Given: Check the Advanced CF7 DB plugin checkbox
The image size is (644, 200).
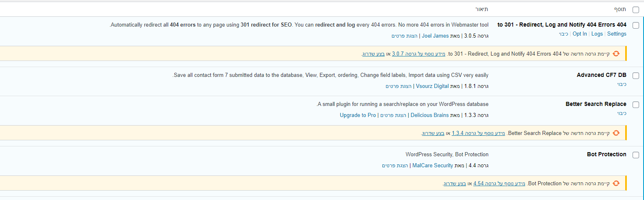Looking at the screenshot, I should pyautogui.click(x=635, y=76).
